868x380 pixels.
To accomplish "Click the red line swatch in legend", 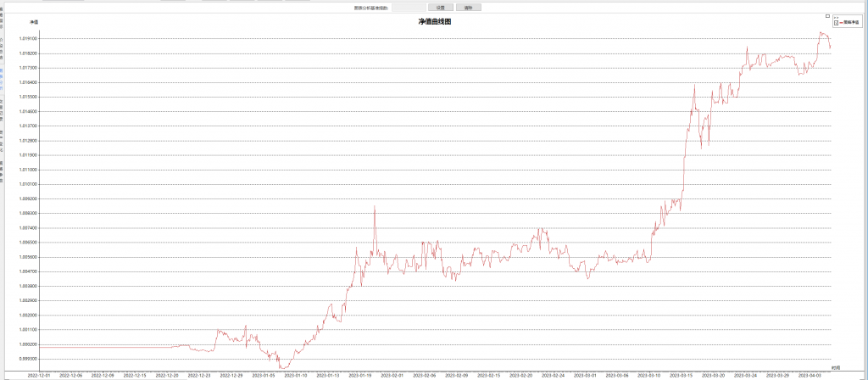I will click(841, 22).
